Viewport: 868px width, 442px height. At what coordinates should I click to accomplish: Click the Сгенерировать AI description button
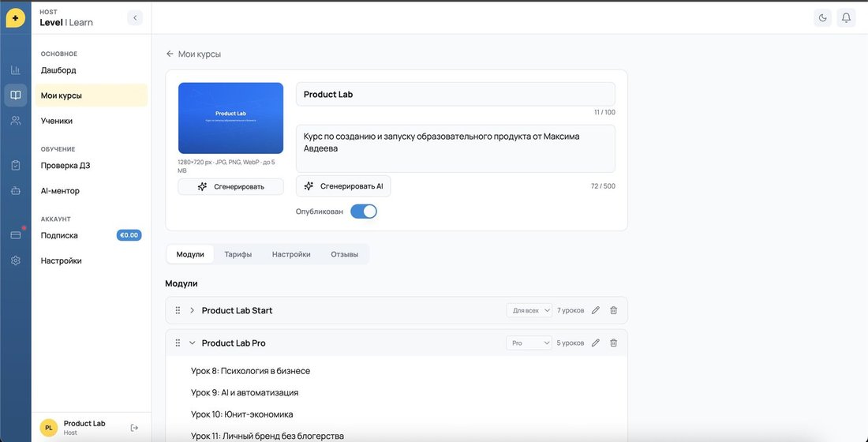click(x=343, y=186)
